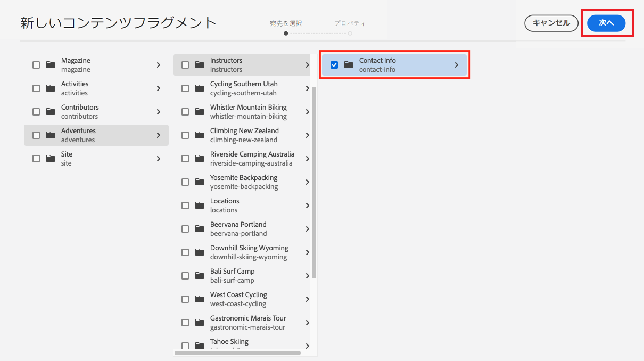Click the Gastronomic Marais Tour folder icon

point(200,323)
